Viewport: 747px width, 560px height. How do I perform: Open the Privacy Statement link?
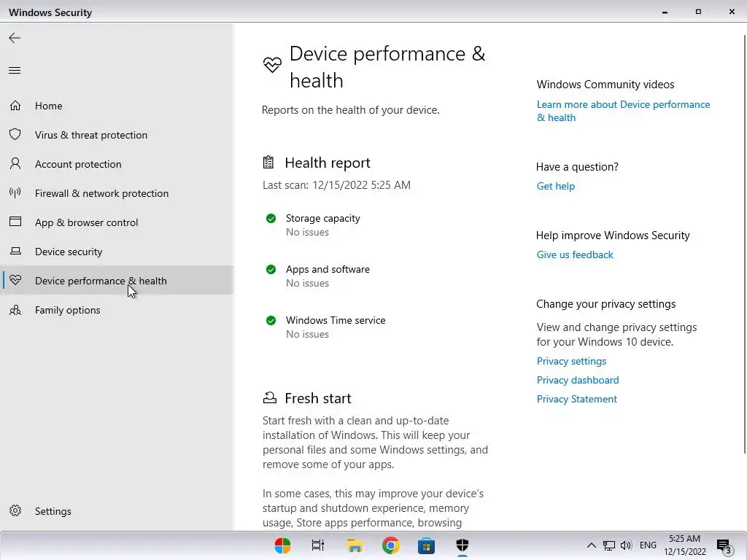[x=576, y=399]
